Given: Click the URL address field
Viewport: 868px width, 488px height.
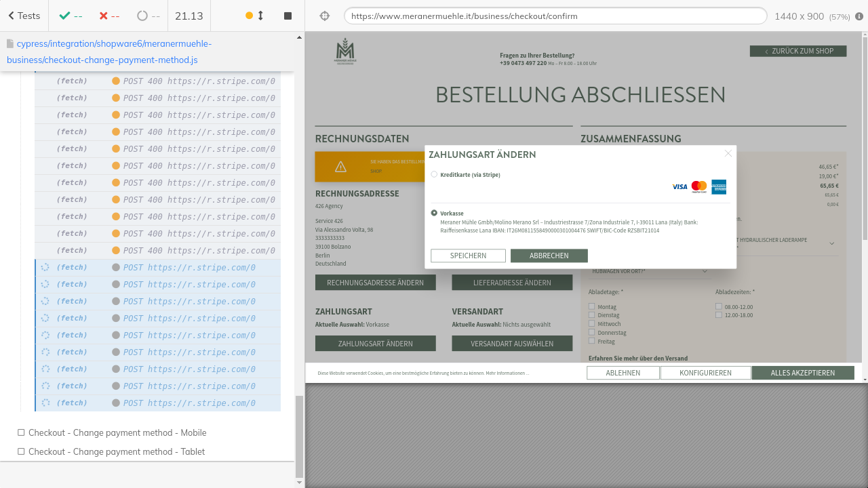Looking at the screenshot, I should 555,16.
